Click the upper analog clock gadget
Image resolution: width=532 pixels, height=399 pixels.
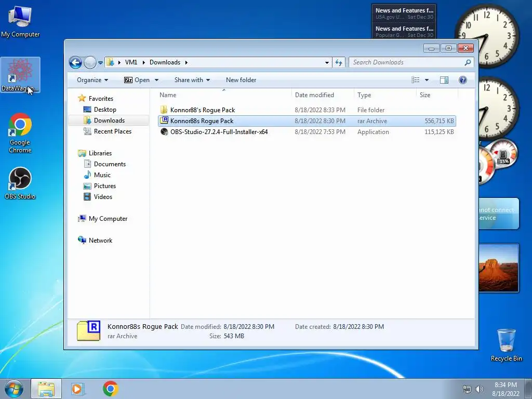pyautogui.click(x=487, y=36)
